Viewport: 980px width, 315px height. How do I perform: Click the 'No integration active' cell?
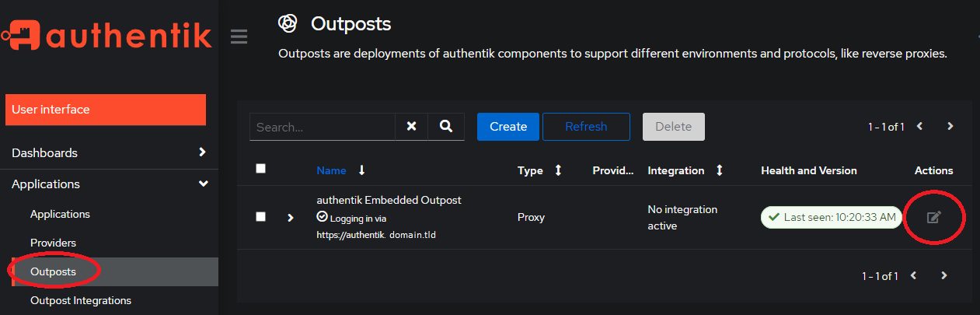click(x=683, y=218)
